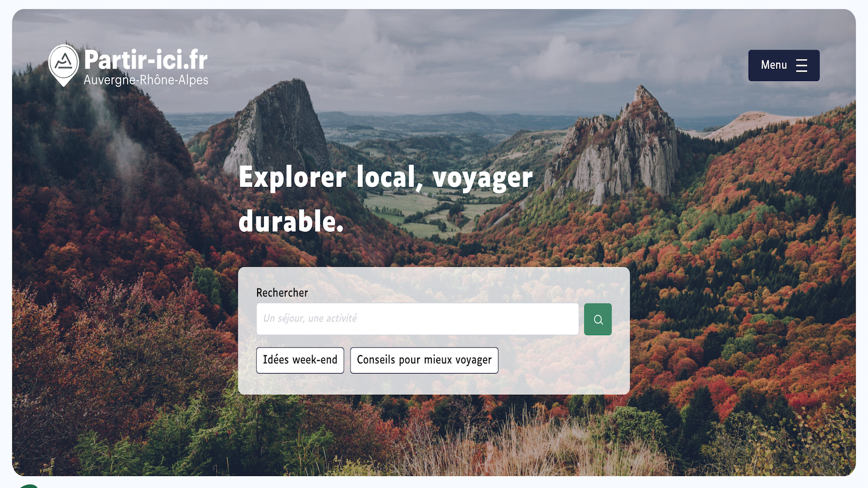The height and width of the screenshot is (488, 868).
Task: Click the "Rechercher" label above the search field
Action: pos(282,293)
